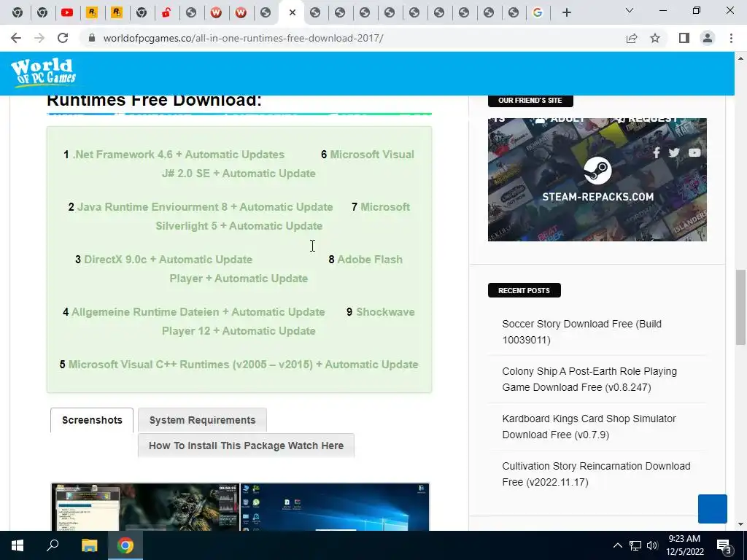Click J# 2.0 SE + Automatic Update text
747x560 pixels.
(x=239, y=174)
